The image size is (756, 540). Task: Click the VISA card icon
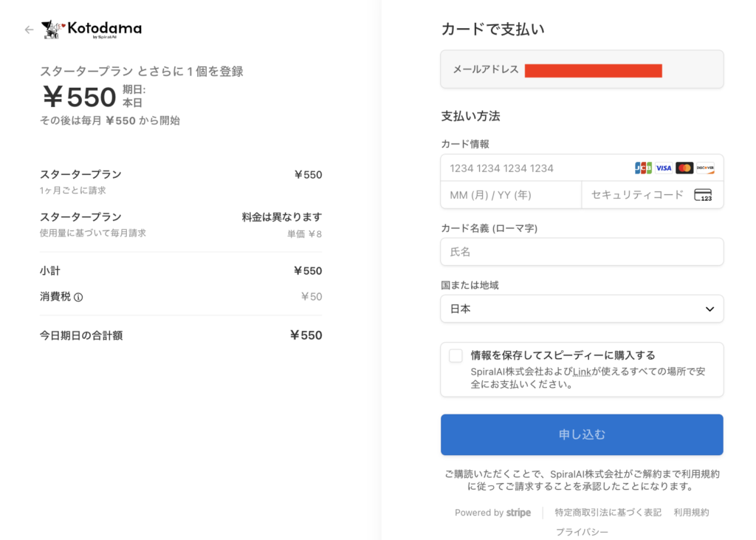pos(664,168)
